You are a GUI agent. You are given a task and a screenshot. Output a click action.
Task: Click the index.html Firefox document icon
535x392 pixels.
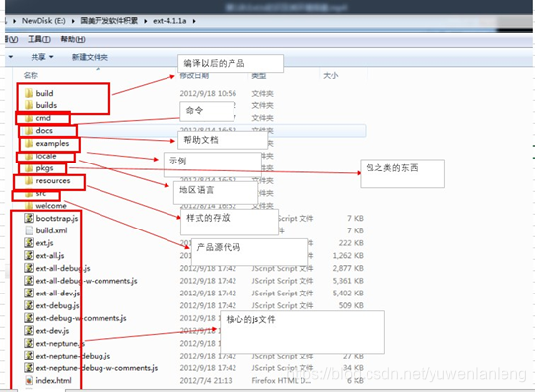(x=29, y=381)
